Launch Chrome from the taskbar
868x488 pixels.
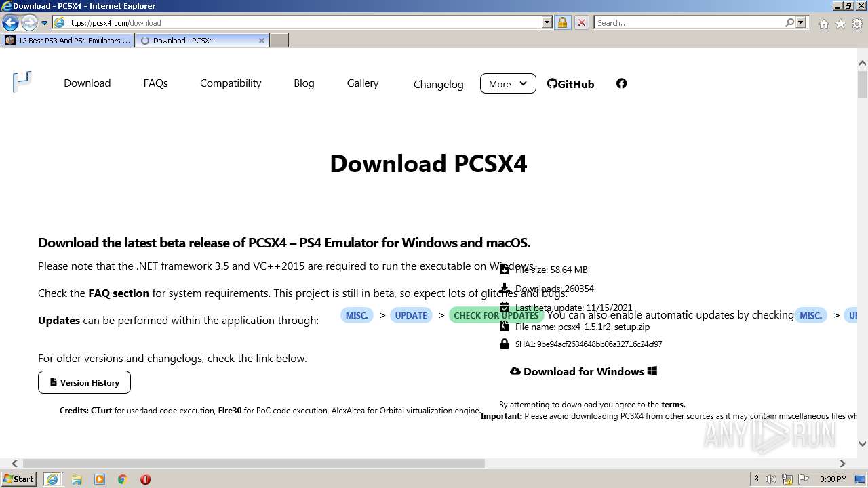click(123, 479)
